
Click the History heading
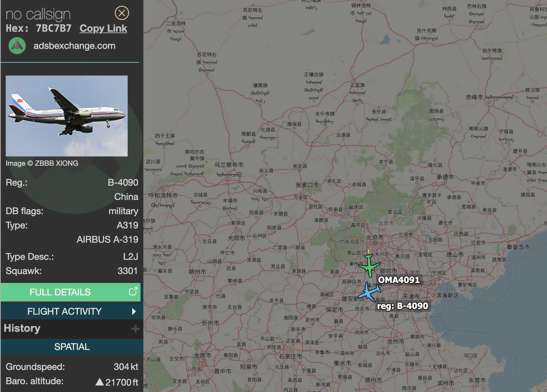(x=22, y=328)
